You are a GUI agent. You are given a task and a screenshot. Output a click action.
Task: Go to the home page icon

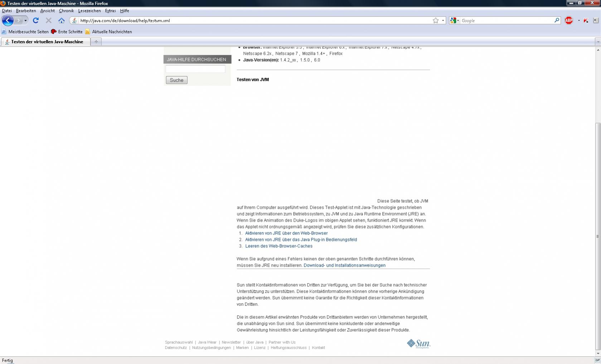click(x=62, y=20)
